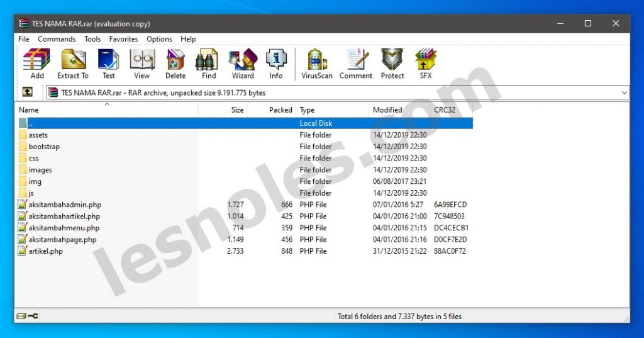Select the bootstrap folder icon

click(23, 147)
